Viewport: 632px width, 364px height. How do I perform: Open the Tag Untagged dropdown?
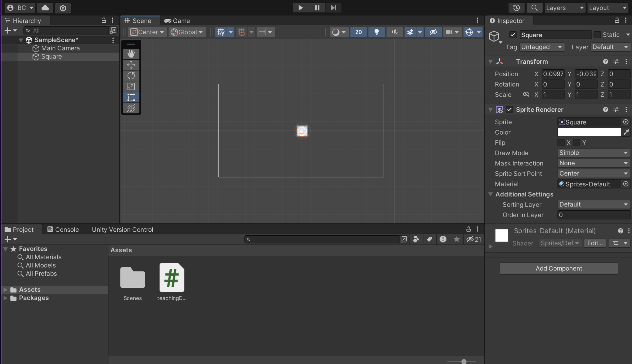[x=541, y=47]
